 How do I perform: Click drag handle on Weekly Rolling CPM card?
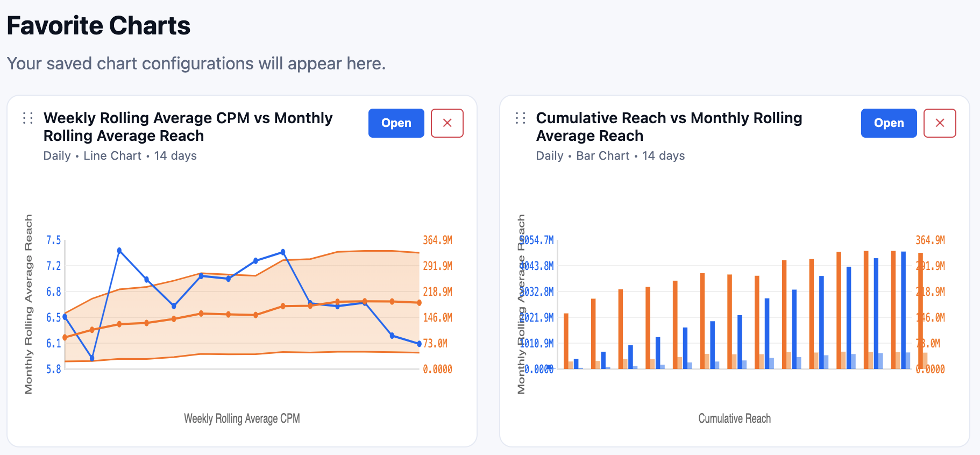tap(28, 118)
